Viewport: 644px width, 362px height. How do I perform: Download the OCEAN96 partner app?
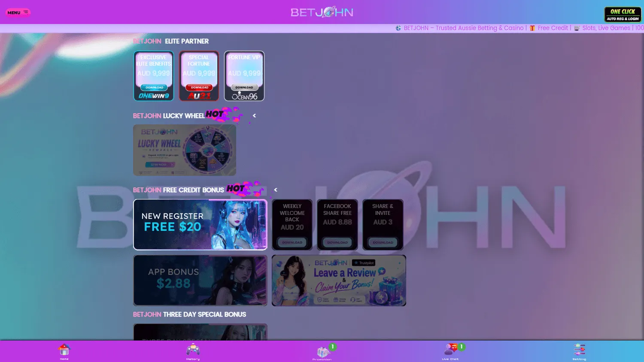[244, 87]
